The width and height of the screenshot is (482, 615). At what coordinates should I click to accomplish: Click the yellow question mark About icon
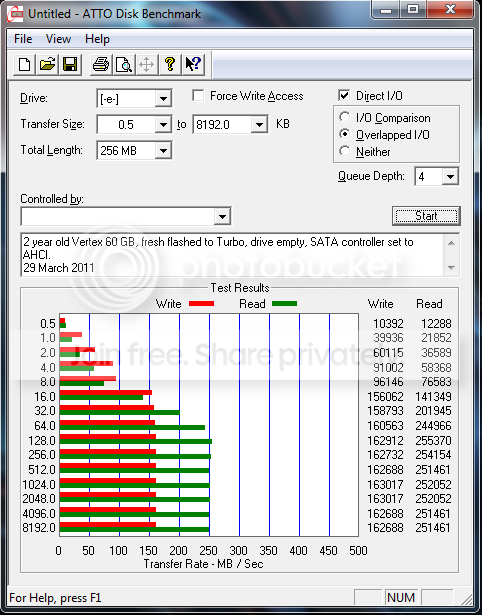(x=169, y=64)
